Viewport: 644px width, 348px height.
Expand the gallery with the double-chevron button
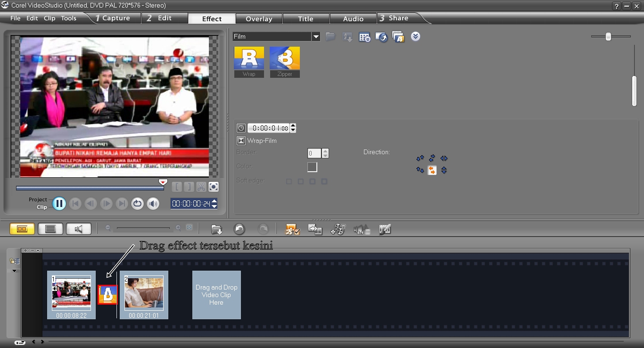click(415, 36)
